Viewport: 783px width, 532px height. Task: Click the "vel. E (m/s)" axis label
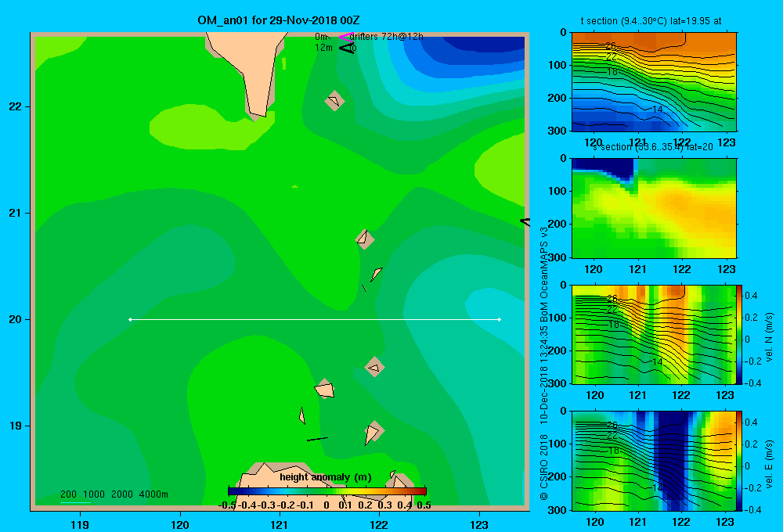pyautogui.click(x=769, y=464)
